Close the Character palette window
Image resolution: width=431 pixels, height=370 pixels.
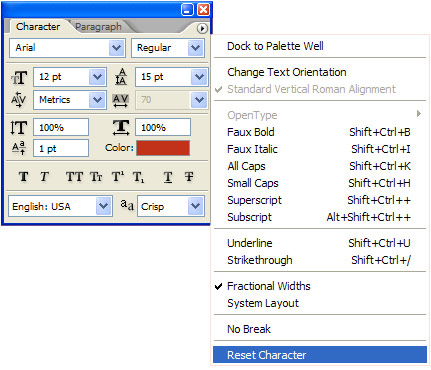(204, 9)
